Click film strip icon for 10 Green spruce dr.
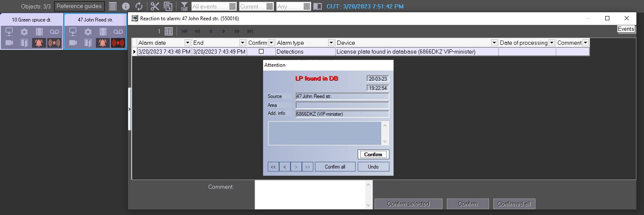Screen dimensions: 644x215 (x=39, y=32)
